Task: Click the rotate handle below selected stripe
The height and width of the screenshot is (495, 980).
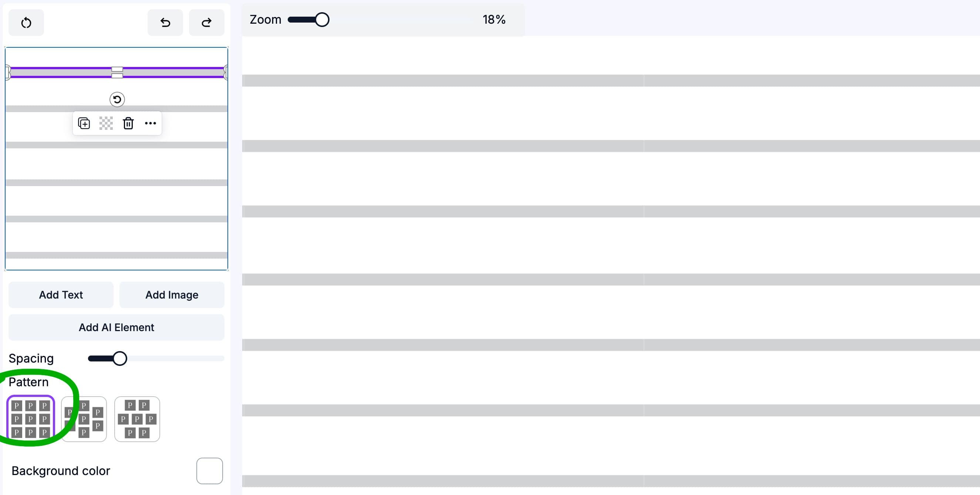Action: click(x=117, y=100)
